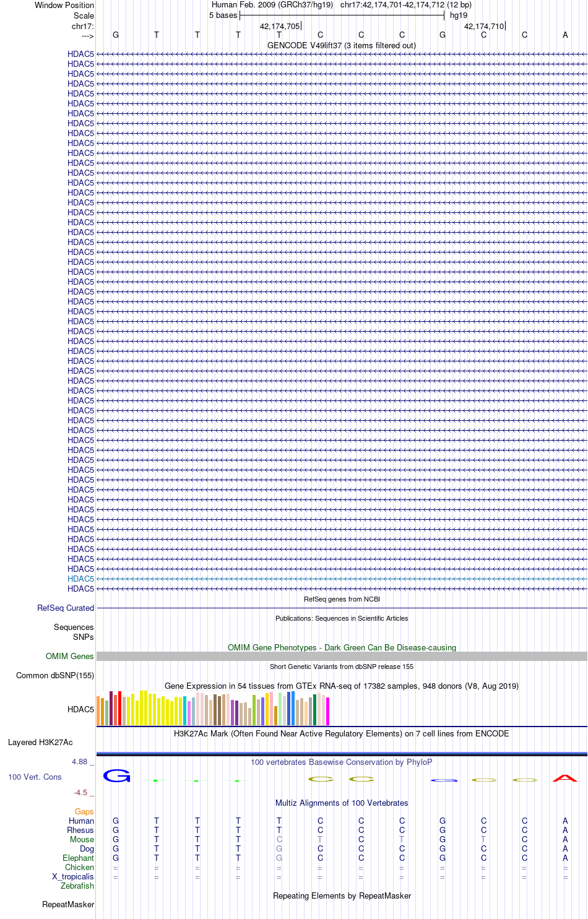
Task: Click the '100 vertebrates Basewise Conservation by PhyloP' title
Action: 342,762
